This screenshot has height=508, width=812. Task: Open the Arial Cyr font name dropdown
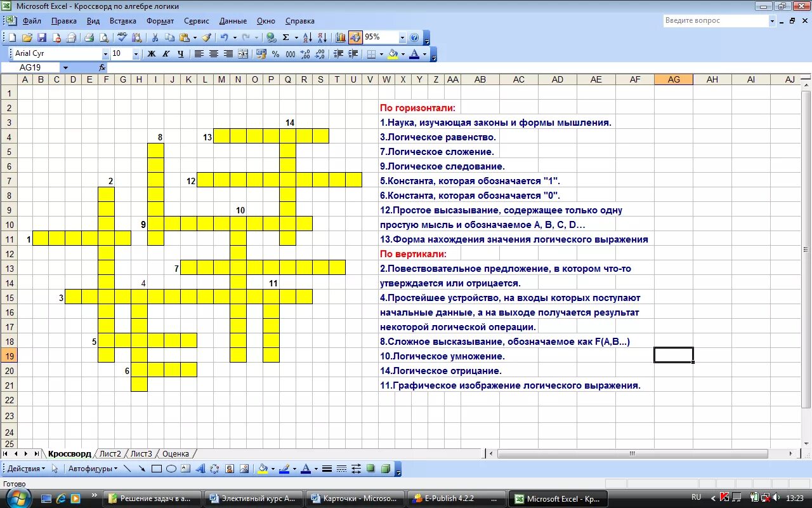pos(106,54)
